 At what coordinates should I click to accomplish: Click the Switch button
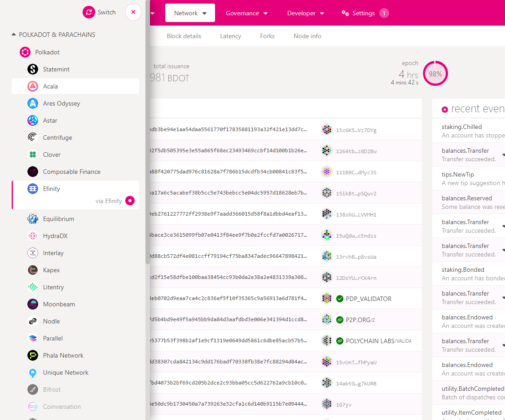click(x=99, y=12)
